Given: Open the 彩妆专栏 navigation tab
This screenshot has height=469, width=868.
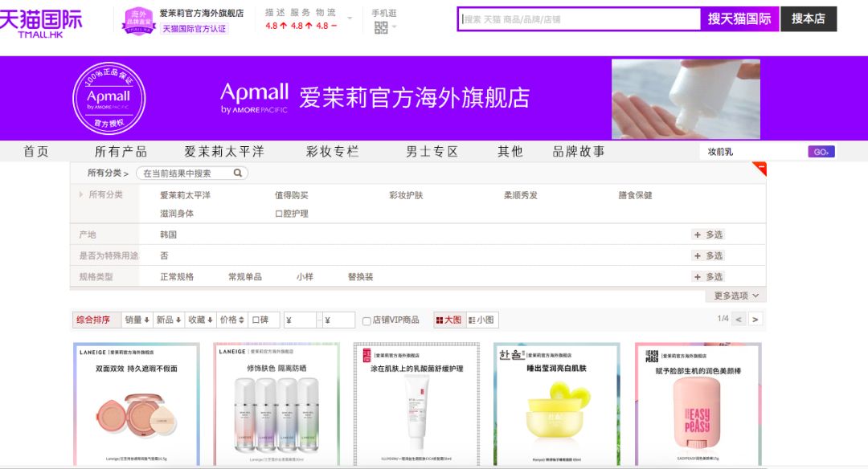Looking at the screenshot, I should coord(333,152).
